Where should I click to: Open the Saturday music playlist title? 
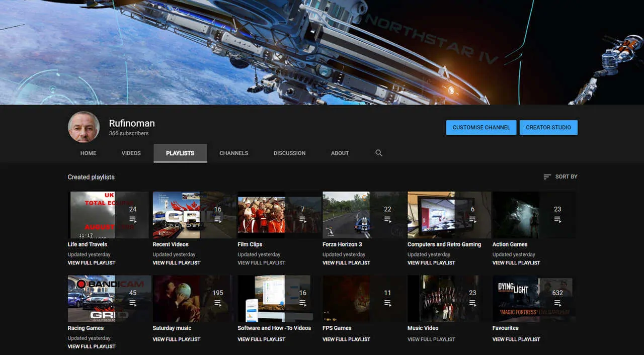pos(172,328)
